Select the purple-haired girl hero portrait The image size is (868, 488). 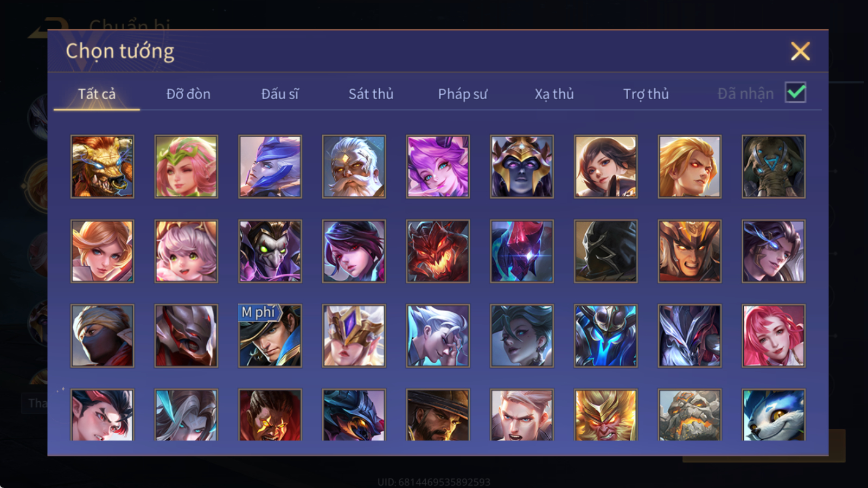pos(438,166)
